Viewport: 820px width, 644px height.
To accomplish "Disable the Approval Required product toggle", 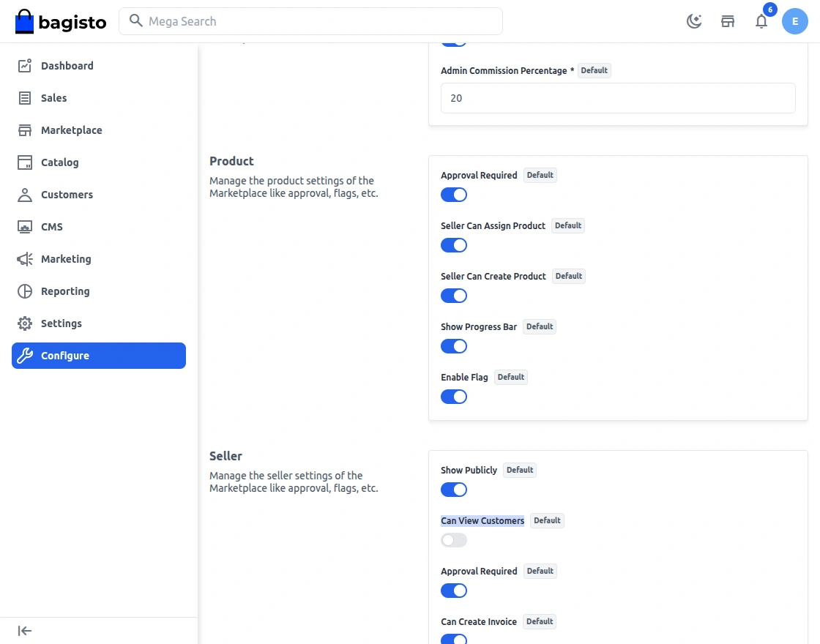I will (x=454, y=195).
